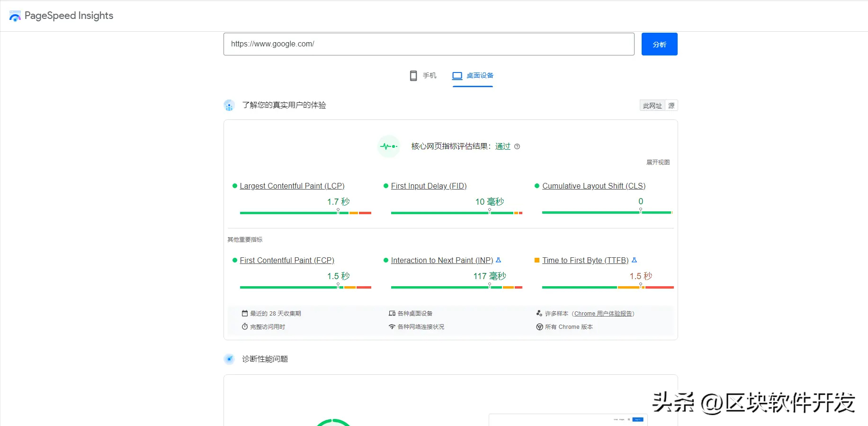Click the FID value 10 毫秒
This screenshot has height=426, width=868.
coord(489,202)
